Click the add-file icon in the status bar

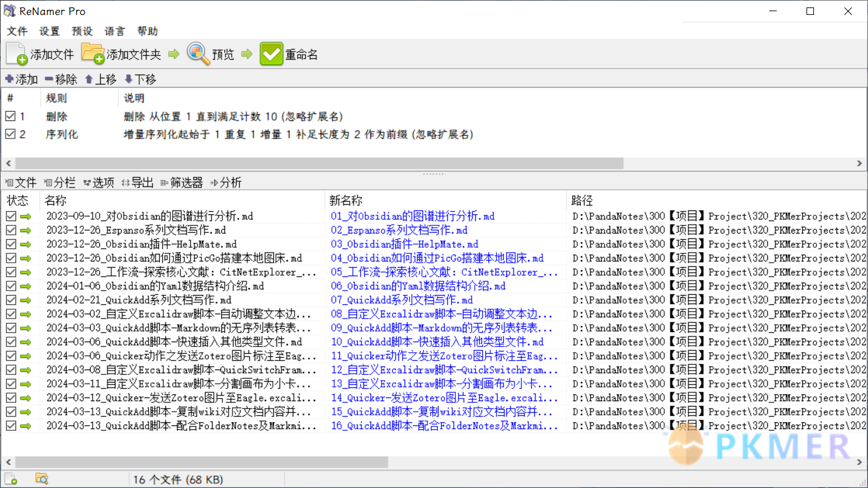pyautogui.click(x=11, y=479)
